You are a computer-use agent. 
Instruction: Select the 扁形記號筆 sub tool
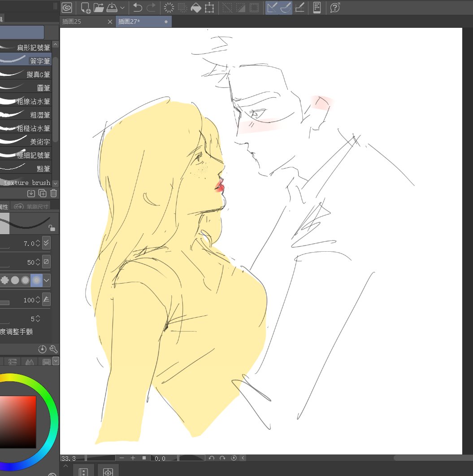pos(26,48)
